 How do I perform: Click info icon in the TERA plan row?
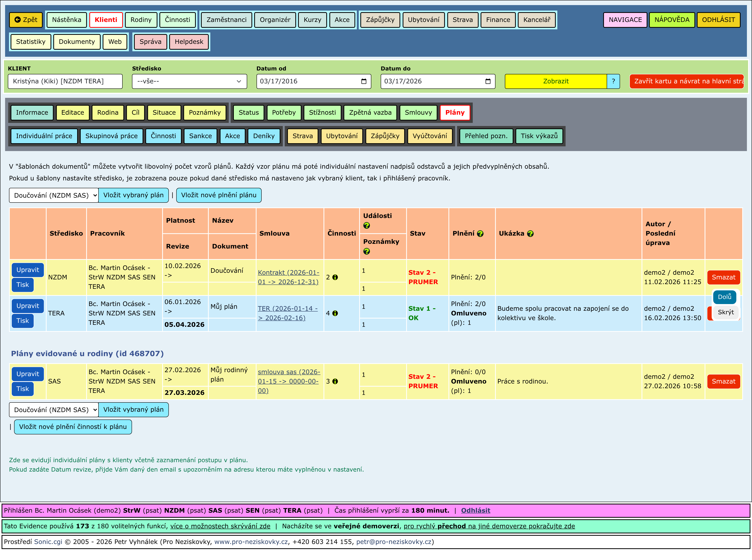point(335,313)
